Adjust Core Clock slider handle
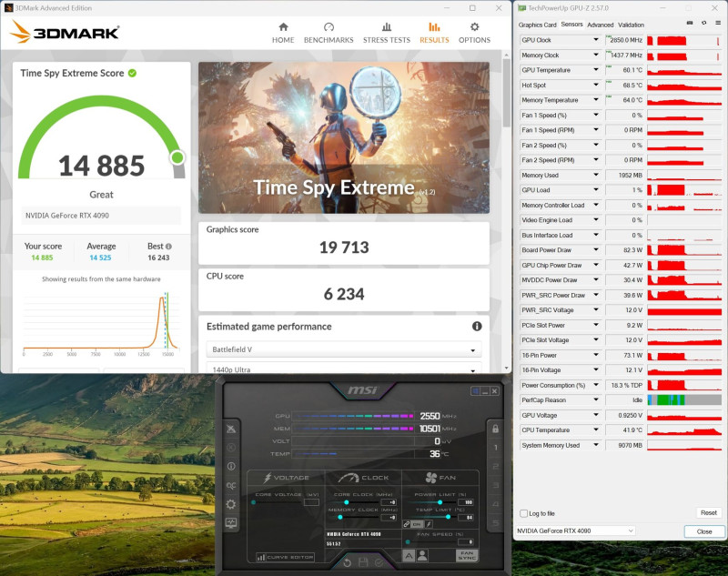 [x=347, y=502]
